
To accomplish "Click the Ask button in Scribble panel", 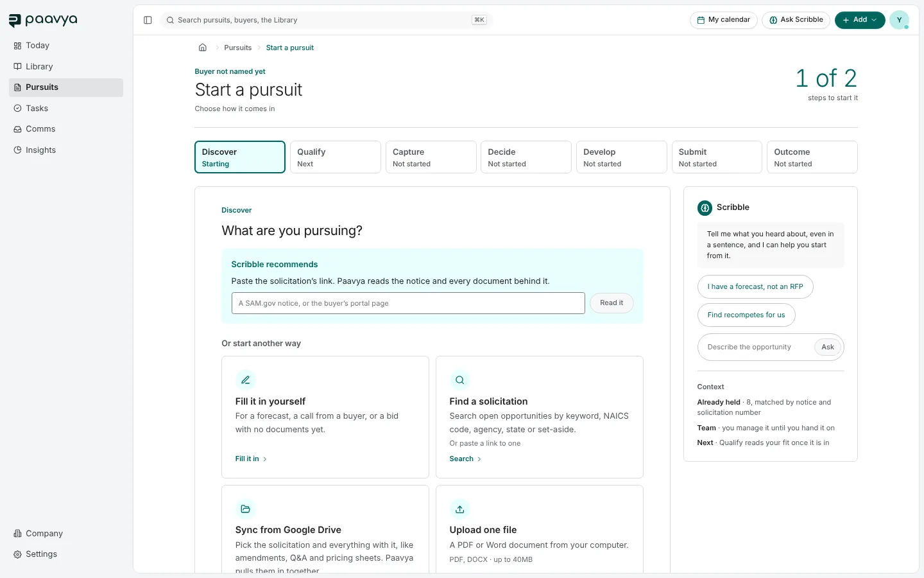I will (828, 347).
